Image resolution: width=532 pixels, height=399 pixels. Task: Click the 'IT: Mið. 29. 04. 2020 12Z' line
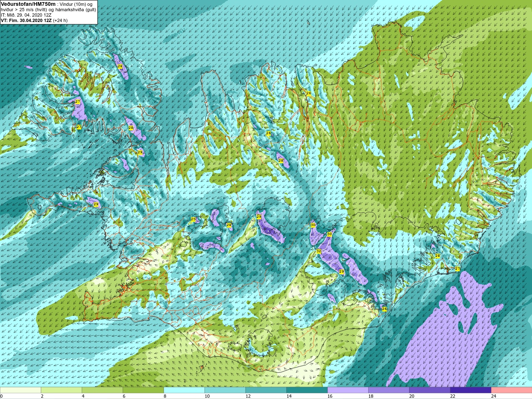tap(26, 15)
